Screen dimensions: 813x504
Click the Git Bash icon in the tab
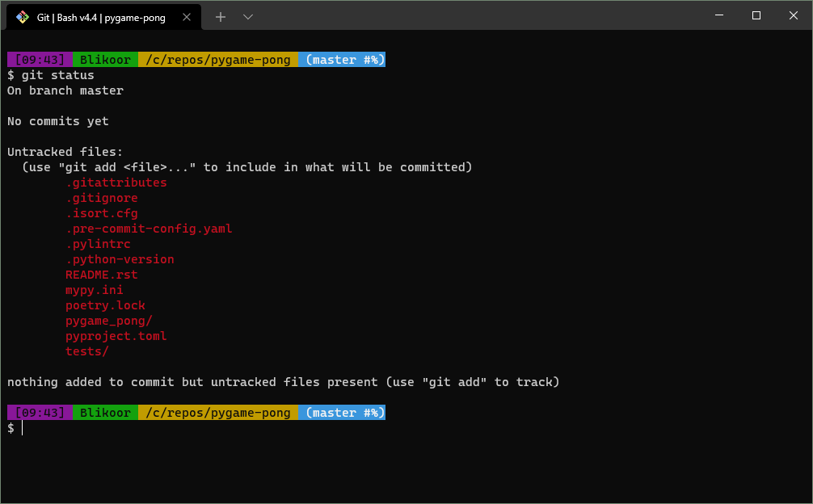point(23,17)
